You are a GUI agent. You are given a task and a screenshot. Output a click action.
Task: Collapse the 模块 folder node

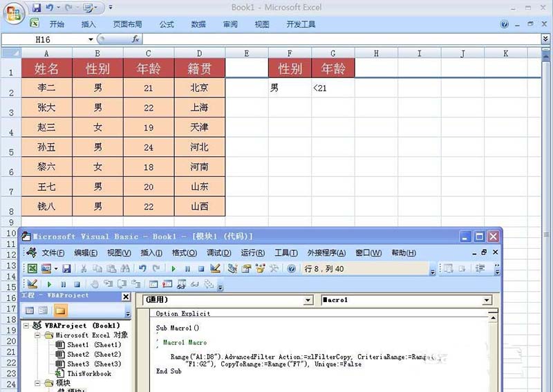point(37,383)
